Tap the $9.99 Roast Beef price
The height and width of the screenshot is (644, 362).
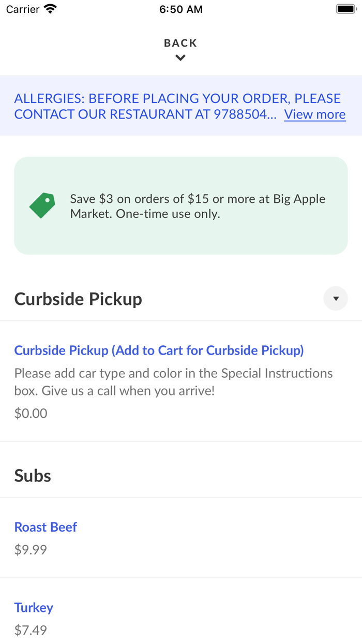click(31, 550)
